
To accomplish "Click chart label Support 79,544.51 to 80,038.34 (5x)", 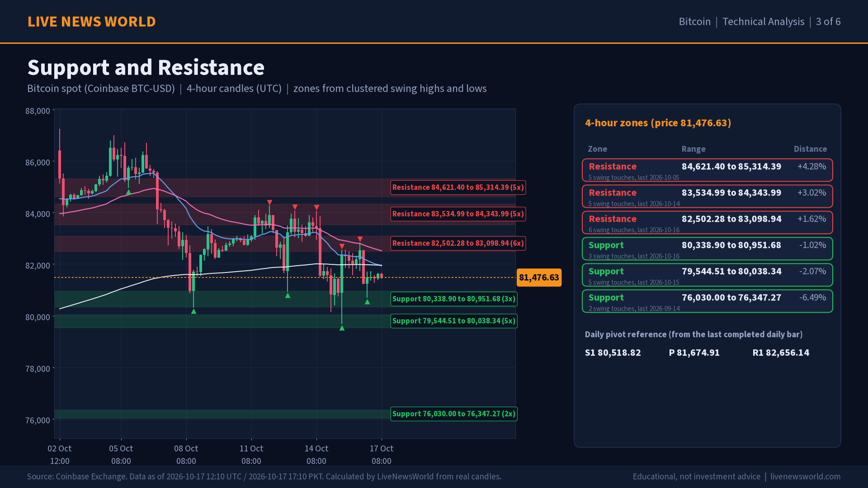I will pos(454,321).
